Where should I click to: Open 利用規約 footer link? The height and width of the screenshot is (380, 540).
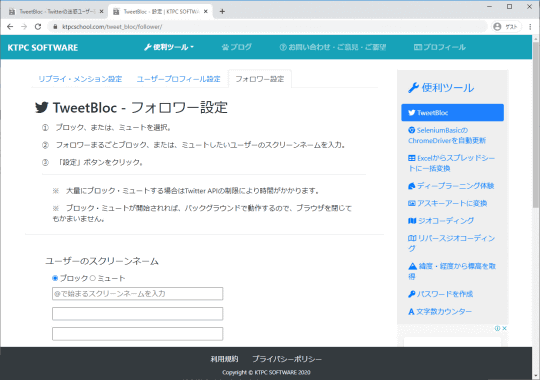[x=224, y=359]
